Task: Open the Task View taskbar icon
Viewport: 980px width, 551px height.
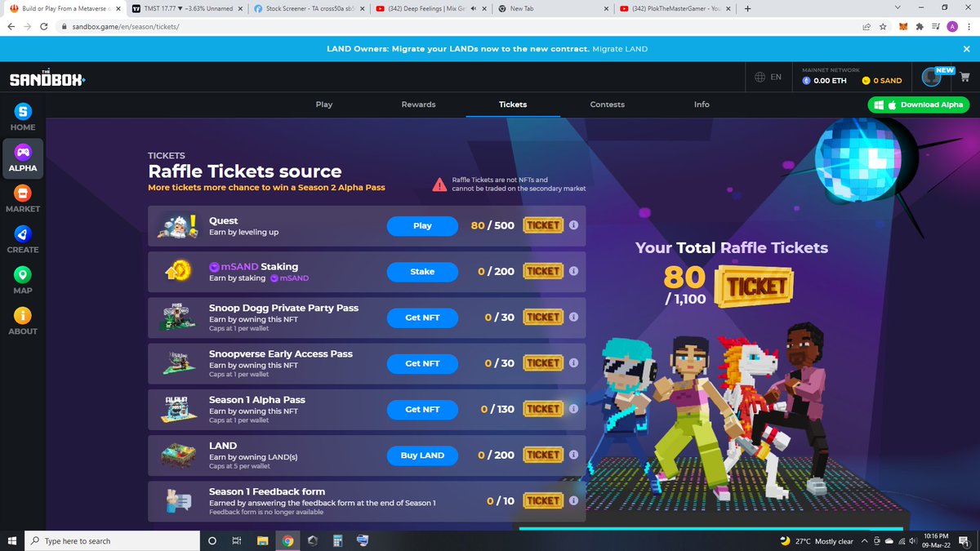Action: tap(236, 540)
